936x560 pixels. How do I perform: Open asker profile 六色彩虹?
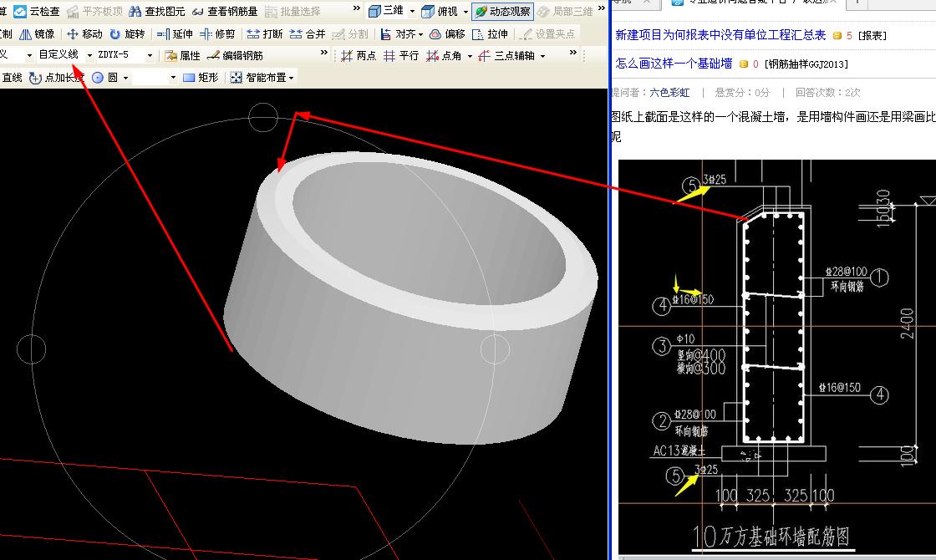tap(669, 93)
